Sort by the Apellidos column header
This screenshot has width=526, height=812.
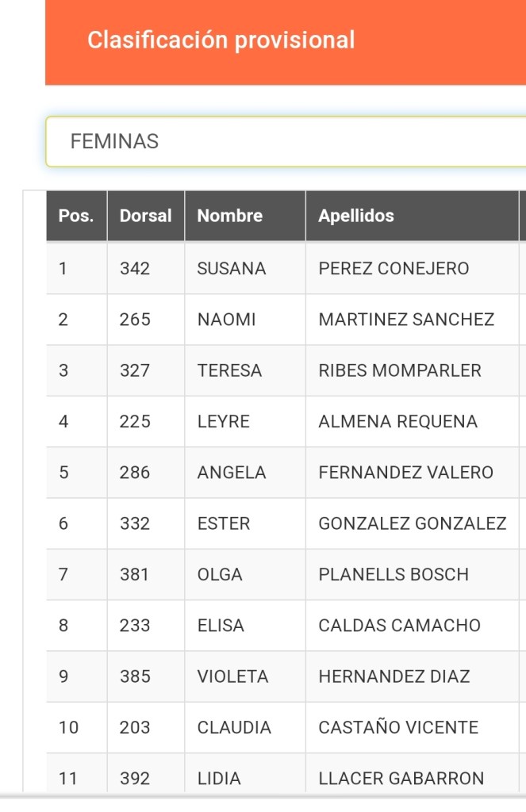click(356, 216)
